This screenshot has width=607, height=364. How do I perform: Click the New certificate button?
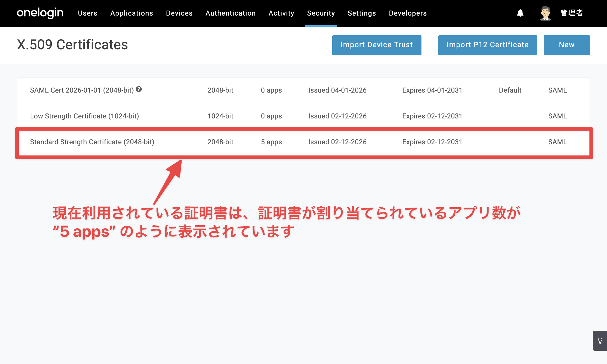(567, 45)
